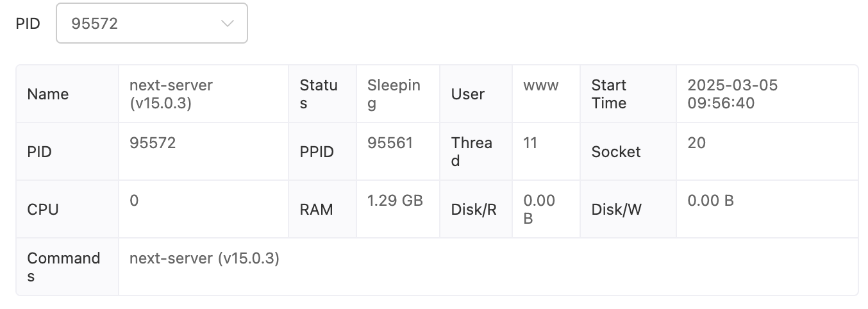Click the PID label beside the dropdown
Image resolution: width=868 pixels, height=309 pixels.
click(28, 24)
